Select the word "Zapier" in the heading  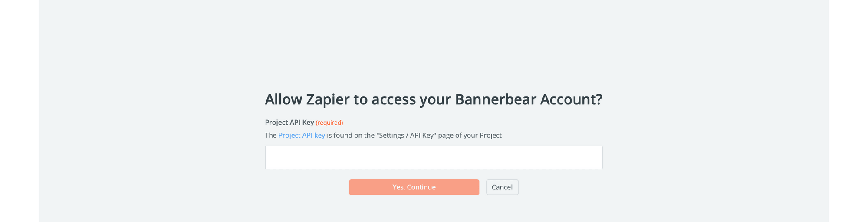click(328, 99)
